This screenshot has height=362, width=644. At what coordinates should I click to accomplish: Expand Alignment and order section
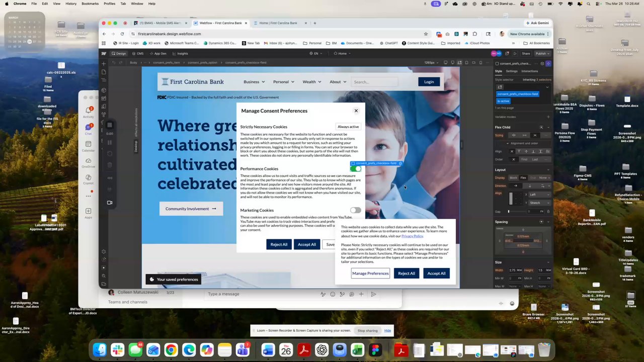tap(524, 143)
